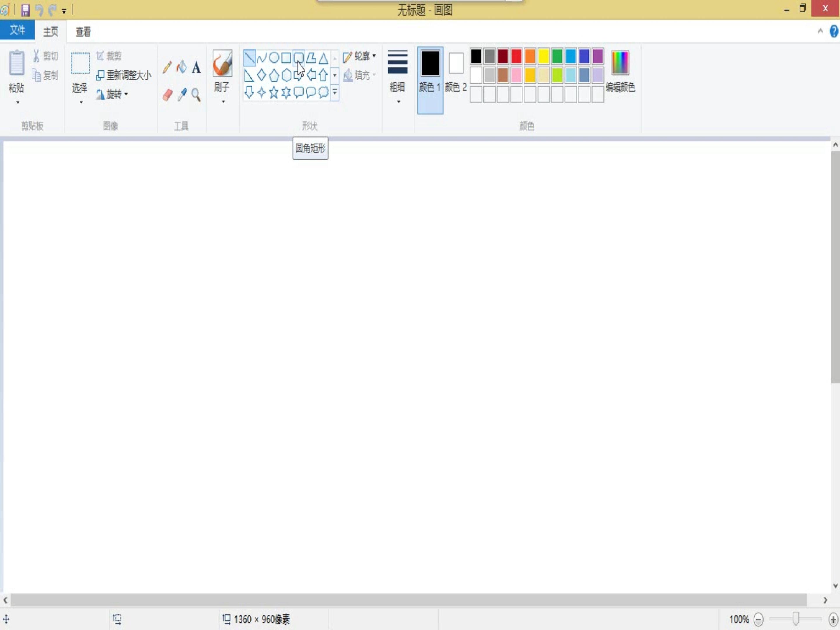Activate the 颜色 1 color box
The height and width of the screenshot is (630, 840).
coord(430,80)
